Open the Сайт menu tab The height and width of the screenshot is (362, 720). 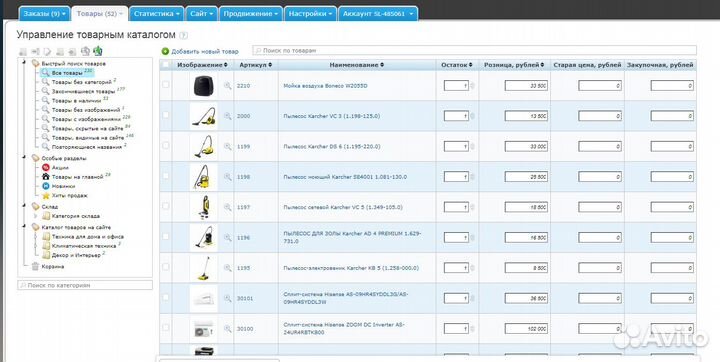202,14
